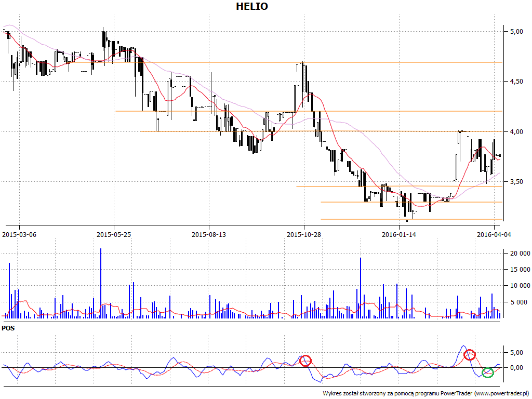Click the HELIO chart title
Viewport: 532px width, 399px height.
coord(252,6)
